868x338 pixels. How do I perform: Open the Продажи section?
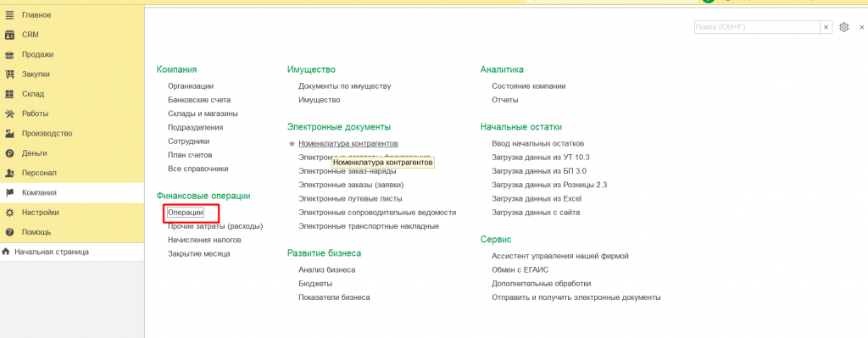coord(37,55)
